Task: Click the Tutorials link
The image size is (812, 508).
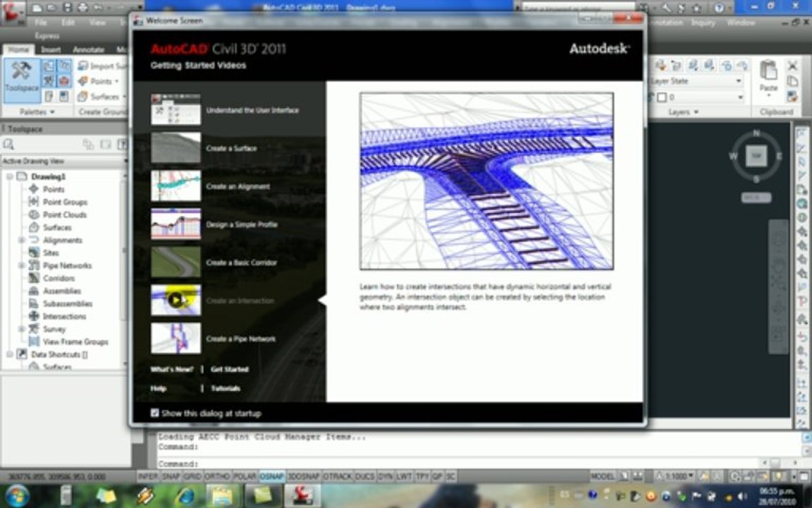Action: [226, 388]
